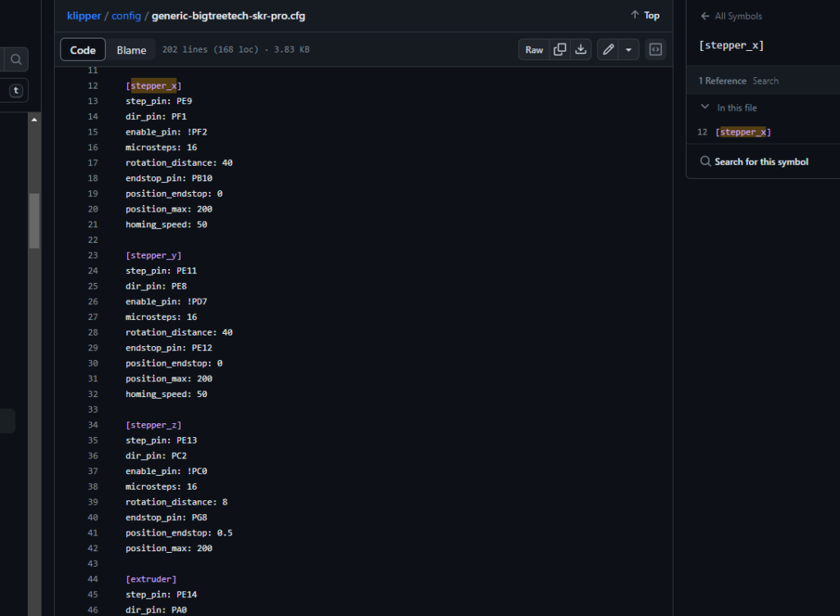The height and width of the screenshot is (616, 840).
Task: Click the Raw button
Action: point(534,50)
